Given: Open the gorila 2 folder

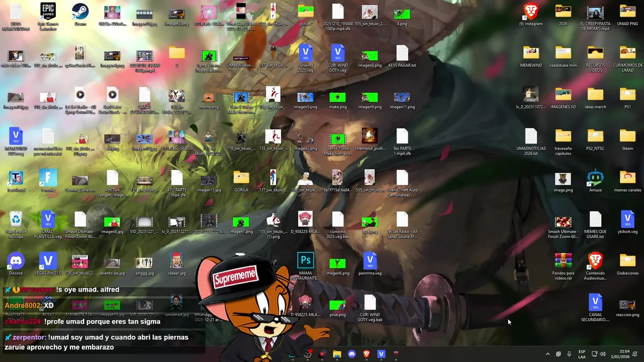Looking at the screenshot, I should 305,15.
